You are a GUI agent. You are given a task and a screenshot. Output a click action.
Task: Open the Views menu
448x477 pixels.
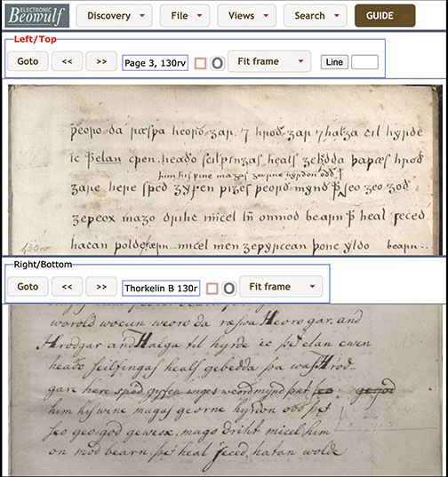point(246,16)
